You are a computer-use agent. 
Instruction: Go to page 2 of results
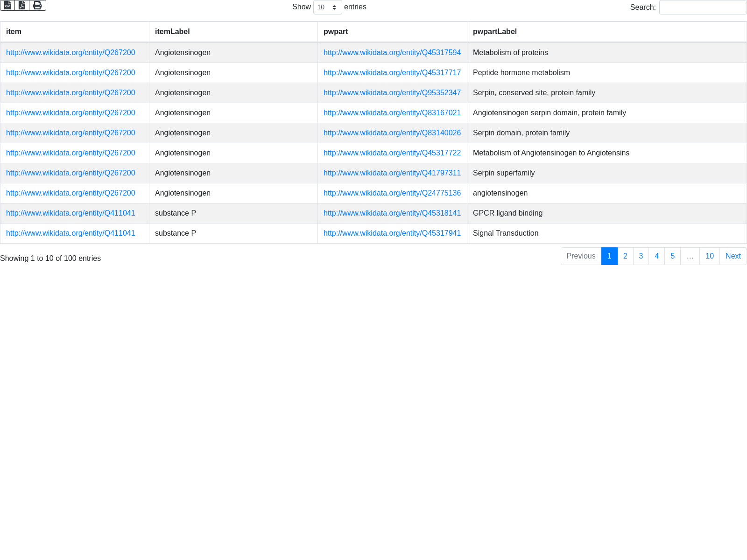pyautogui.click(x=625, y=256)
